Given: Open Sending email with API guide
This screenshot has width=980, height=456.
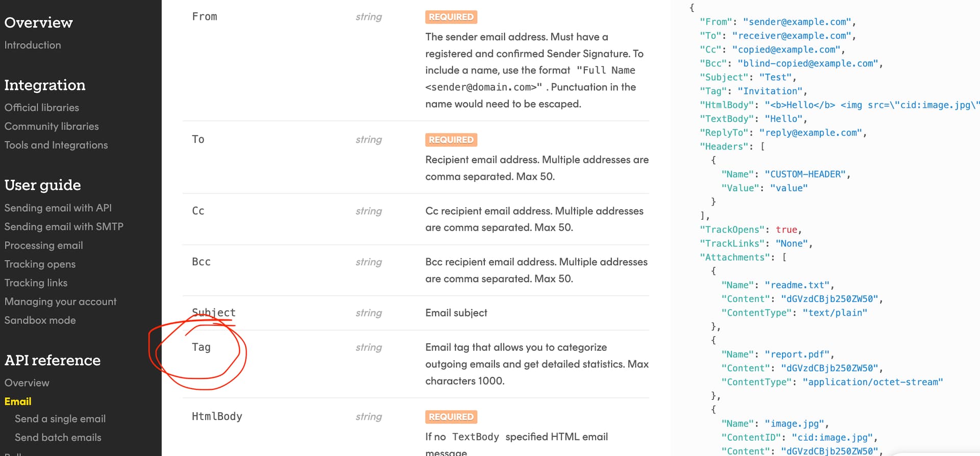Looking at the screenshot, I should 58,208.
